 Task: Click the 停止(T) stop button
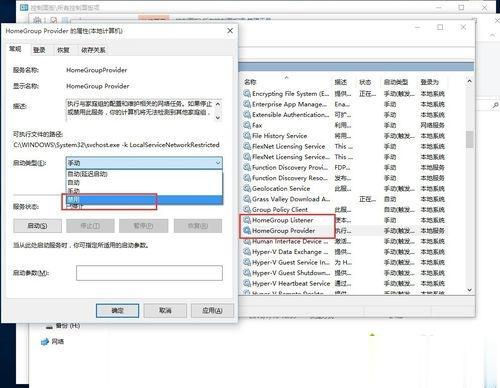tap(90, 226)
